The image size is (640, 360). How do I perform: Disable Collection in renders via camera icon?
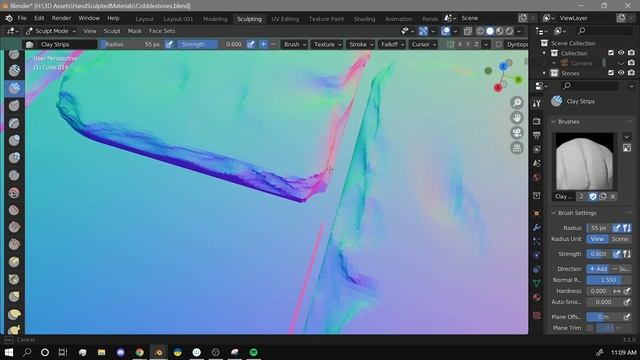click(631, 53)
